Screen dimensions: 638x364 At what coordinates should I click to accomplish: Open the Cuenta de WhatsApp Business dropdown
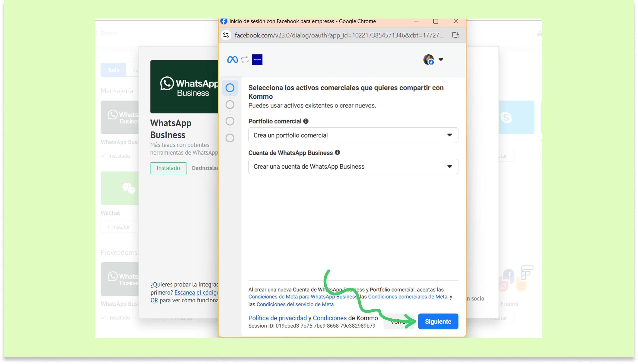353,166
